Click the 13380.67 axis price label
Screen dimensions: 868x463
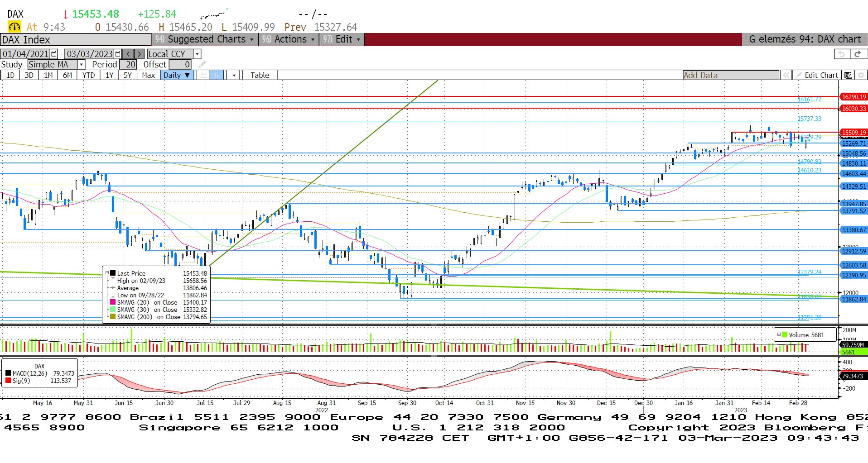(854, 230)
